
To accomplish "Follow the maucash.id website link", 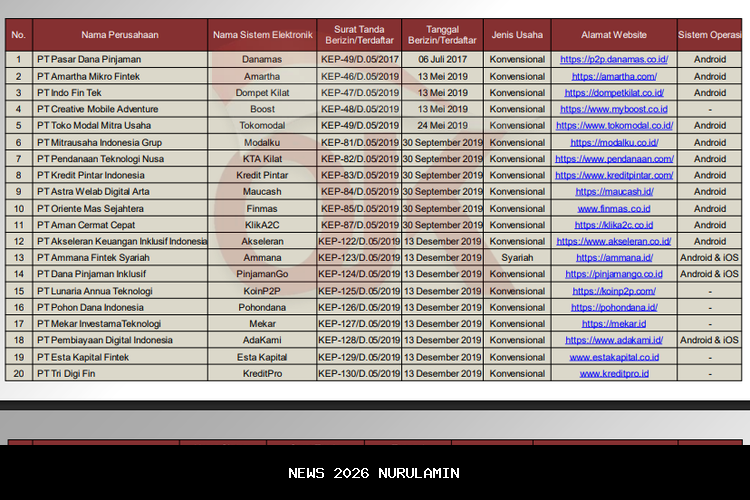I will click(x=614, y=192).
